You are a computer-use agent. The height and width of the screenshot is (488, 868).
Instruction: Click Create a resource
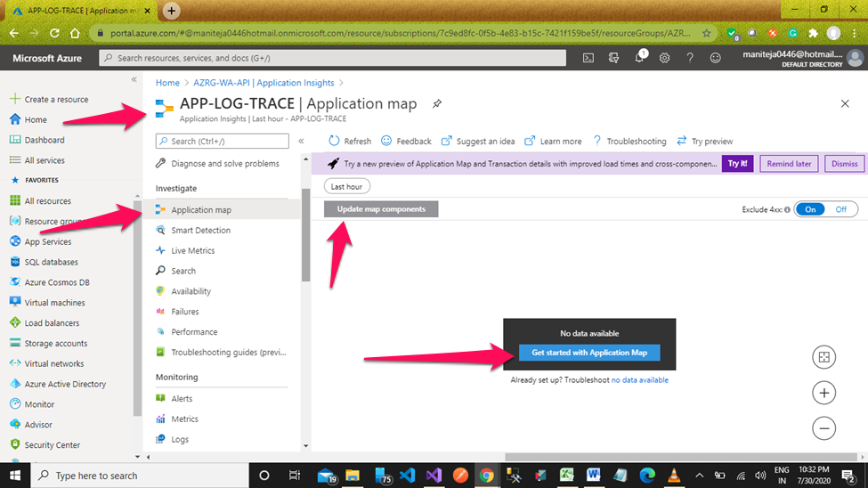coord(49,99)
